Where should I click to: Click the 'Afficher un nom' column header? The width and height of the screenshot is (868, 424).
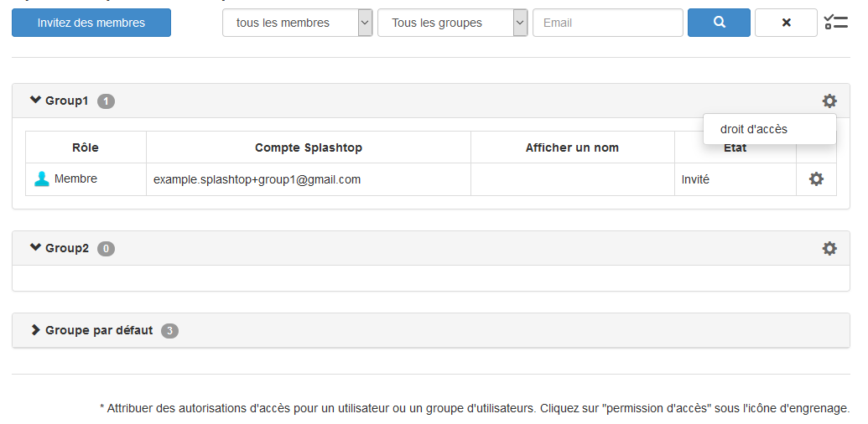[573, 147]
